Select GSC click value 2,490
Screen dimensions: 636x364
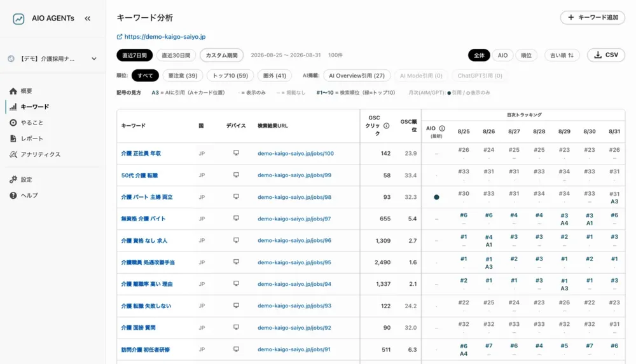click(382, 262)
